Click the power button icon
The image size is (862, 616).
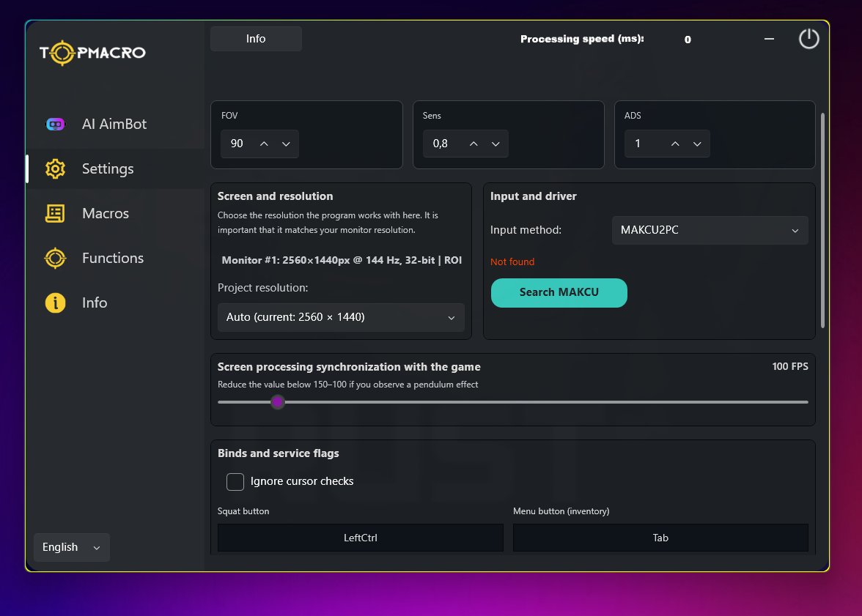point(808,39)
